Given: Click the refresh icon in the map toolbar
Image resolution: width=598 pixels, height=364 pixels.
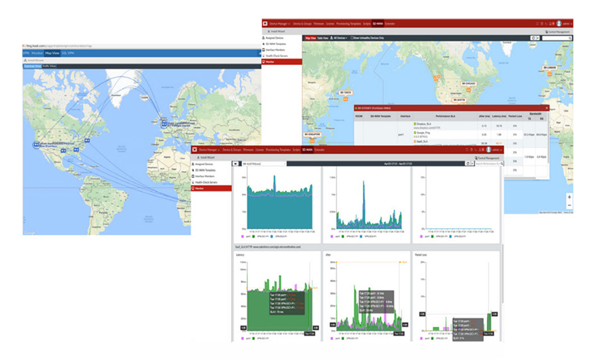Looking at the screenshot, I should [534, 39].
